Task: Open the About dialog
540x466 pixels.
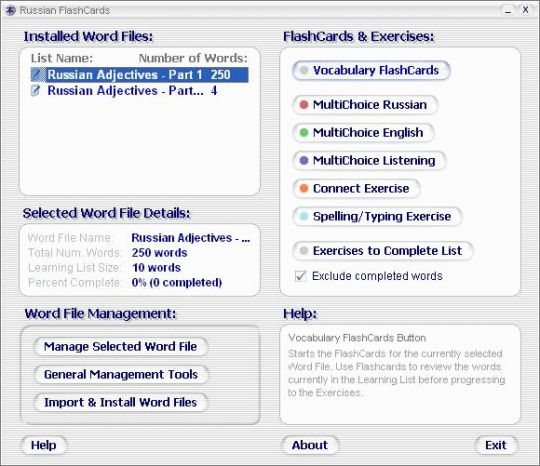Action: click(310, 445)
